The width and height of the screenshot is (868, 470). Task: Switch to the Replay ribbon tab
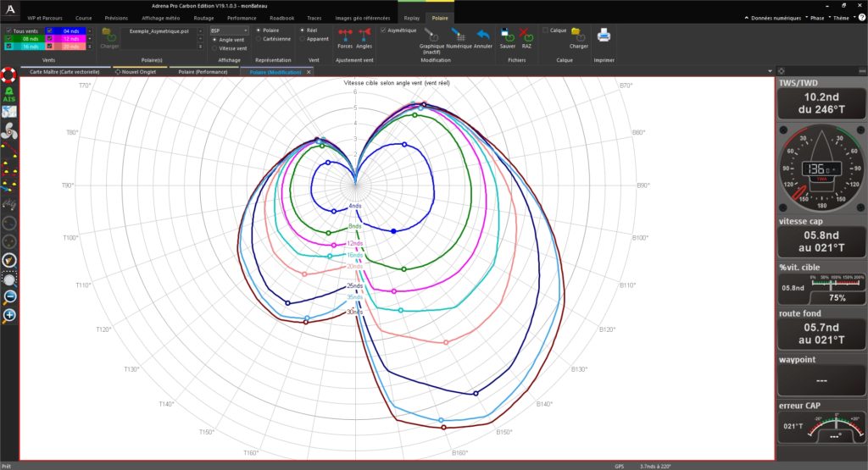[411, 19]
